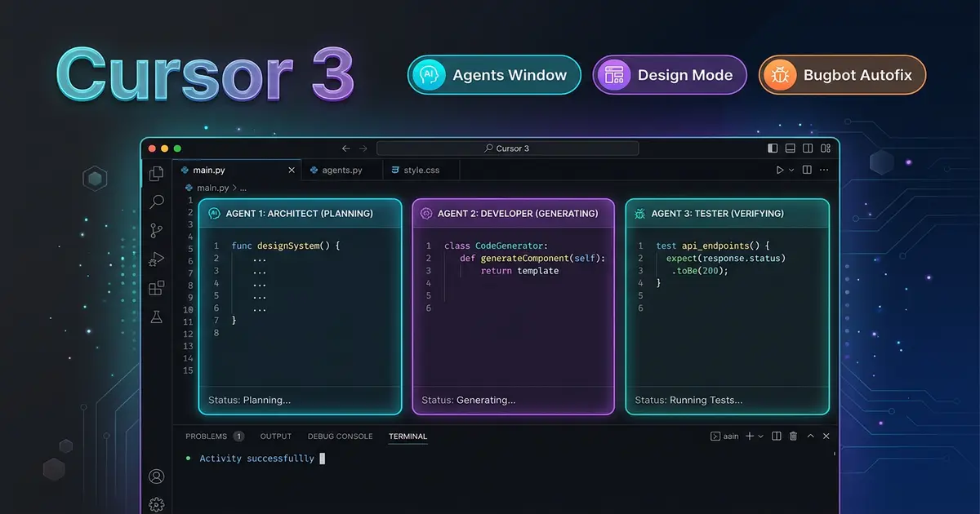The image size is (980, 514).
Task: Open new terminal profile dropdown chevron
Action: [761, 436]
